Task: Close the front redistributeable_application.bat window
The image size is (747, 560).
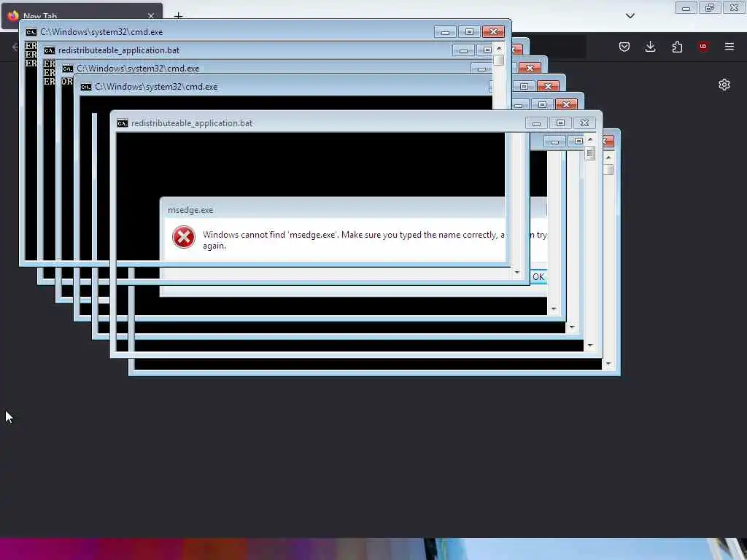Action: tap(584, 123)
